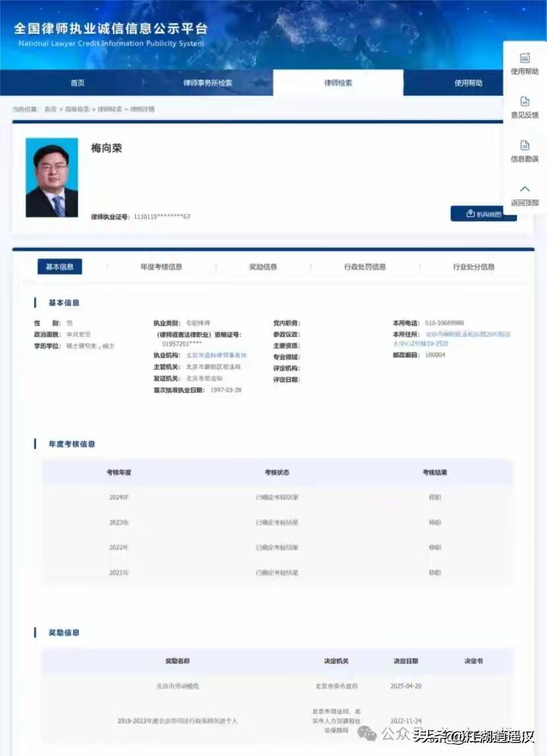Click the 考核结果 column header
Screen dimensions: 547x756
click(434, 472)
